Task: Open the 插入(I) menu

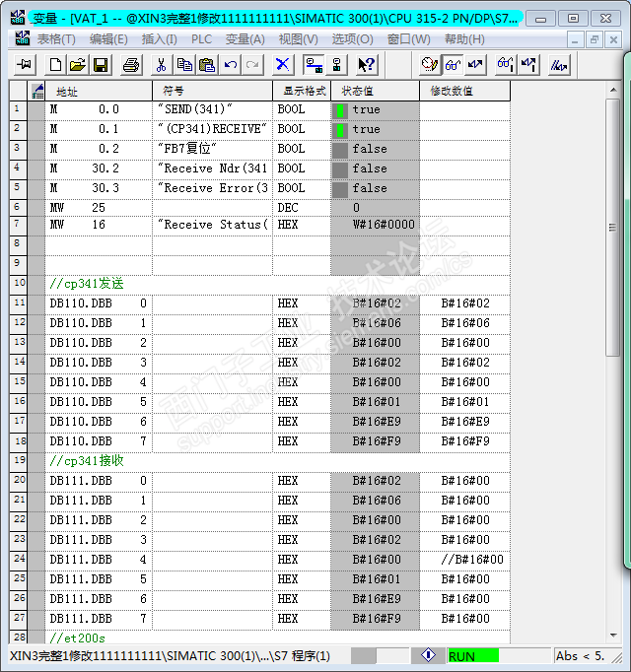Action: coord(159,39)
